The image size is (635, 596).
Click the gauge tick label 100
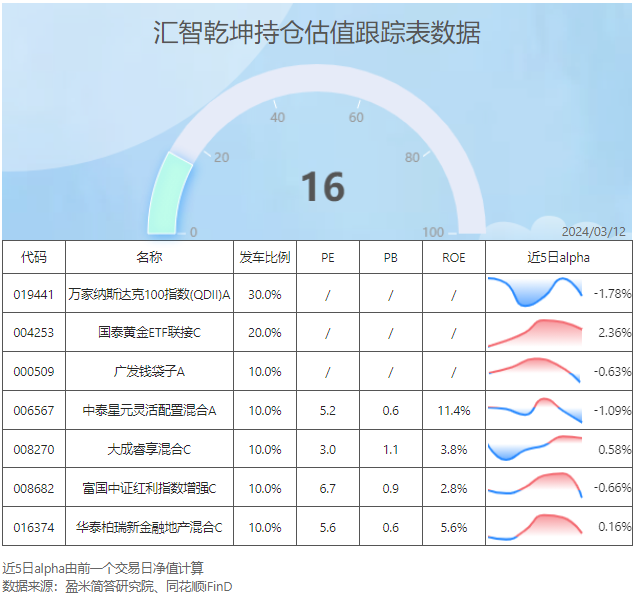(433, 232)
